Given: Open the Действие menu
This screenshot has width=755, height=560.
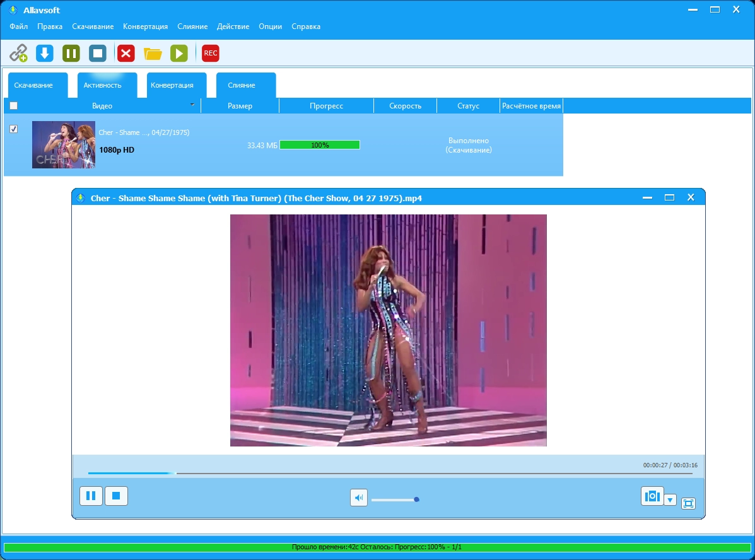Looking at the screenshot, I should 233,26.
